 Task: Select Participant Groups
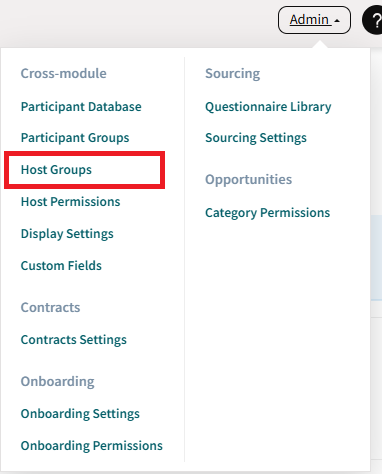(75, 138)
